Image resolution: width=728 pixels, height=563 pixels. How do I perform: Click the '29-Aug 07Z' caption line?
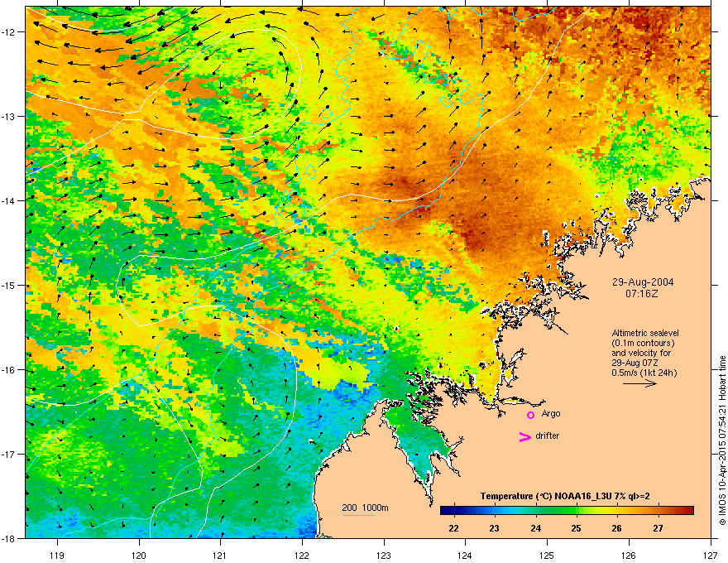coord(635,363)
